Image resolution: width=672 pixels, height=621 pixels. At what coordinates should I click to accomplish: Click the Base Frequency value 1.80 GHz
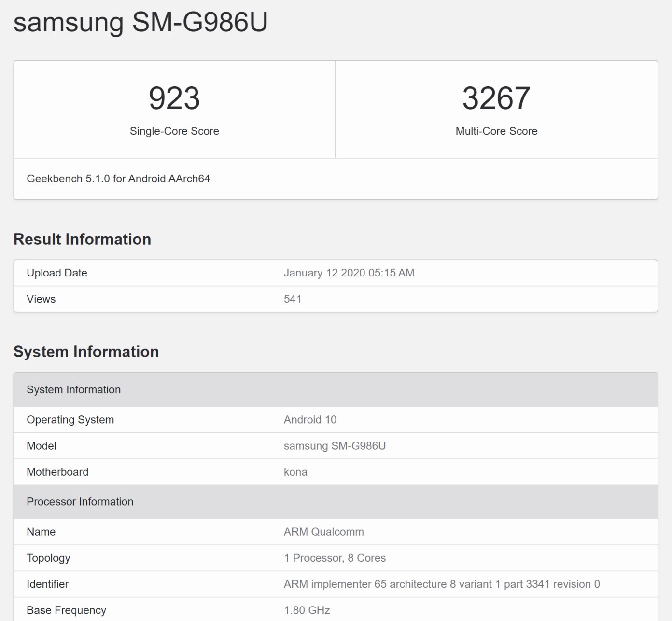[307, 610]
